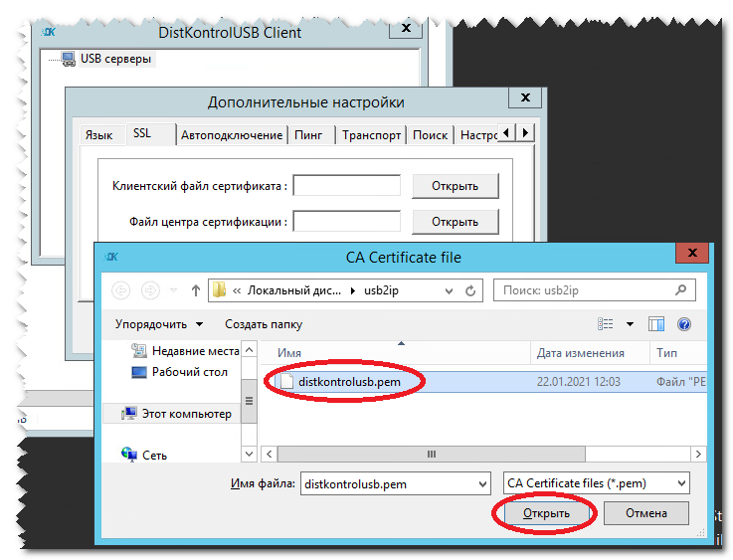Viewport: 733px width, 560px height.
Task: Select the USB серверы tree item
Action: [115, 59]
